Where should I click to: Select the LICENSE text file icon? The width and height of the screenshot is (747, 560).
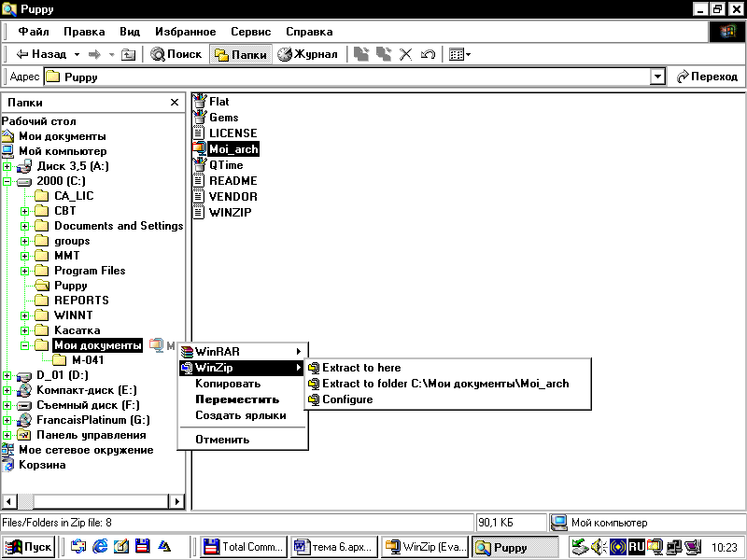199,133
